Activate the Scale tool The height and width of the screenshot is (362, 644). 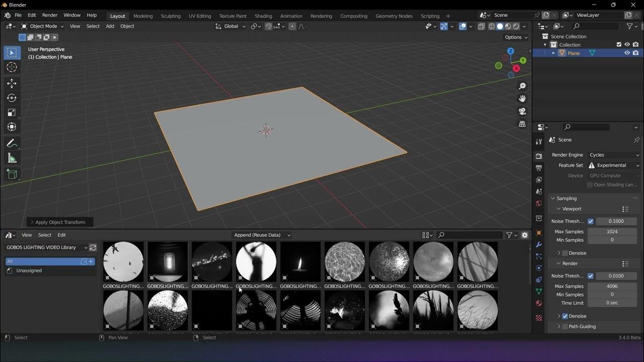(12, 113)
